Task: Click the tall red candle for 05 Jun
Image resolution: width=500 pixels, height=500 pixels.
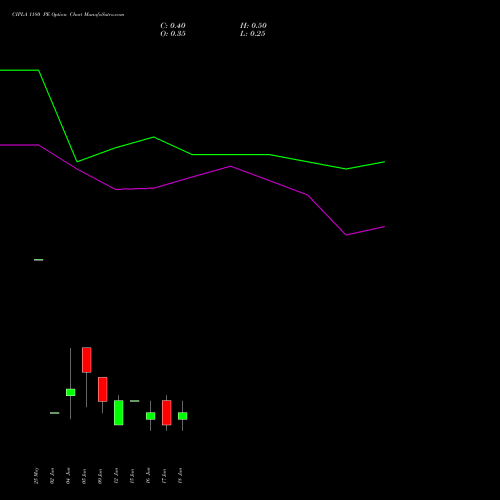Action: [x=87, y=360]
